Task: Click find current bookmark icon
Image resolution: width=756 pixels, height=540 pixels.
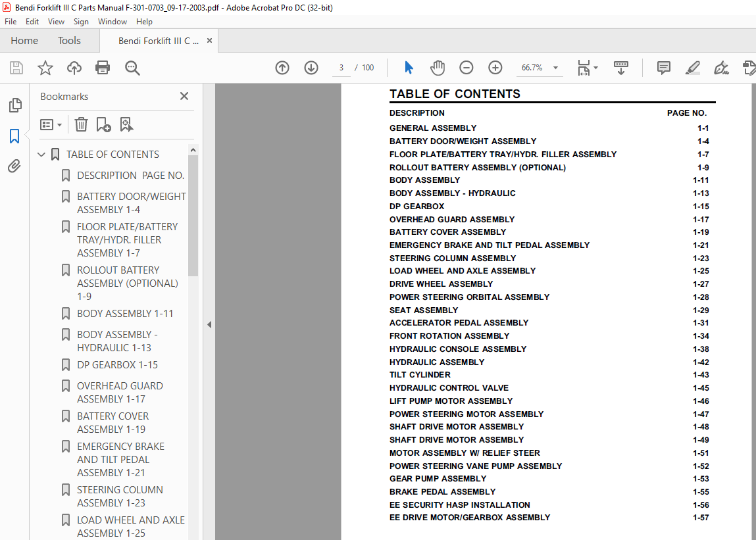Action: tap(126, 125)
